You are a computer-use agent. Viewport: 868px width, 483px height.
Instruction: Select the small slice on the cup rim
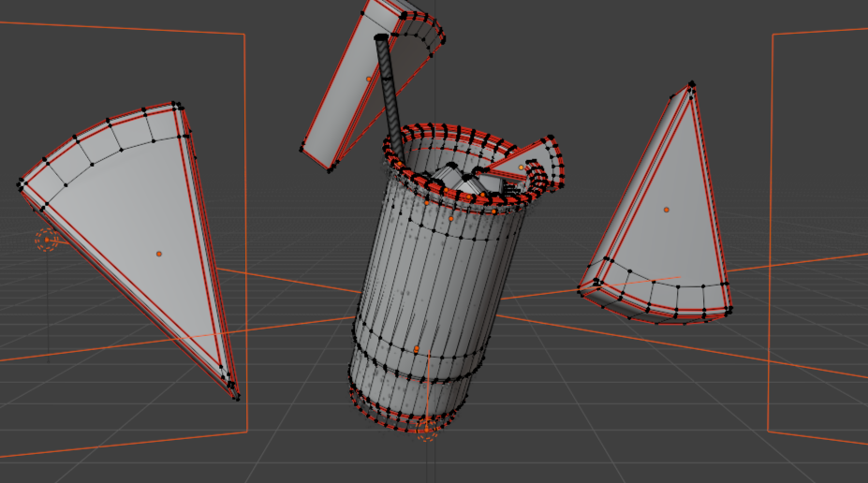click(526, 163)
